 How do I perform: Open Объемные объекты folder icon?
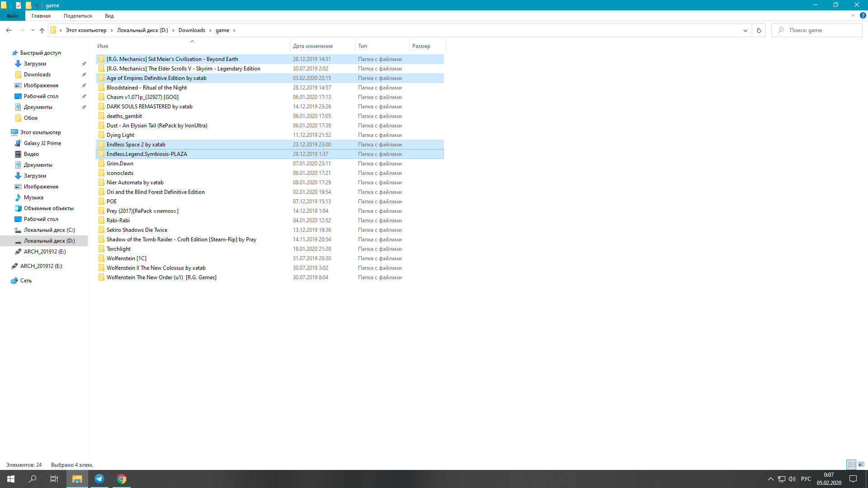tap(18, 208)
